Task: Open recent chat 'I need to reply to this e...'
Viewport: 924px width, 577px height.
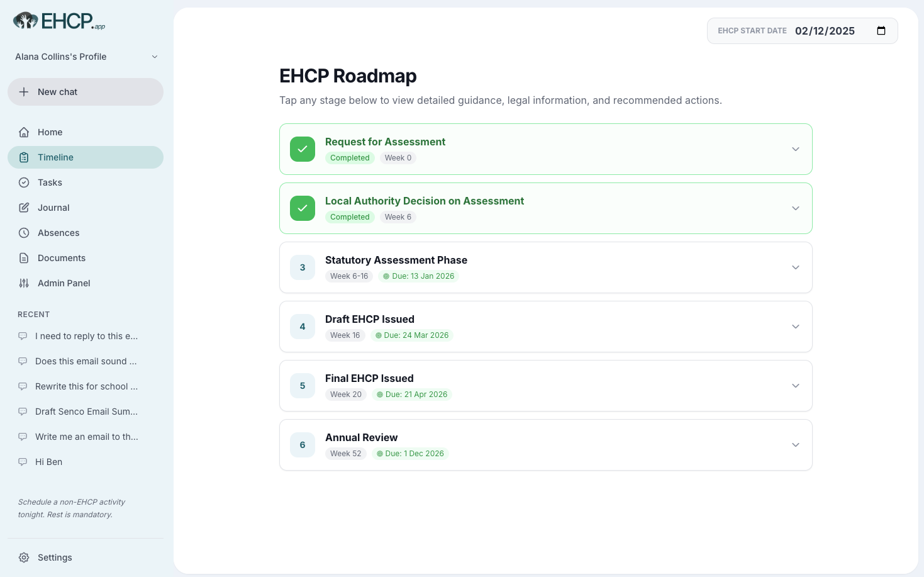Action: (86, 336)
